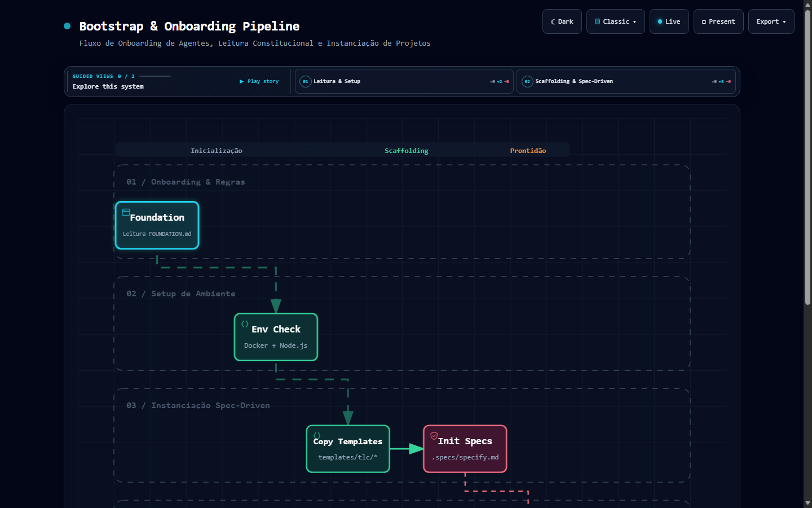Select the Prontidão phase label
This screenshot has width=812, height=508.
tap(528, 151)
